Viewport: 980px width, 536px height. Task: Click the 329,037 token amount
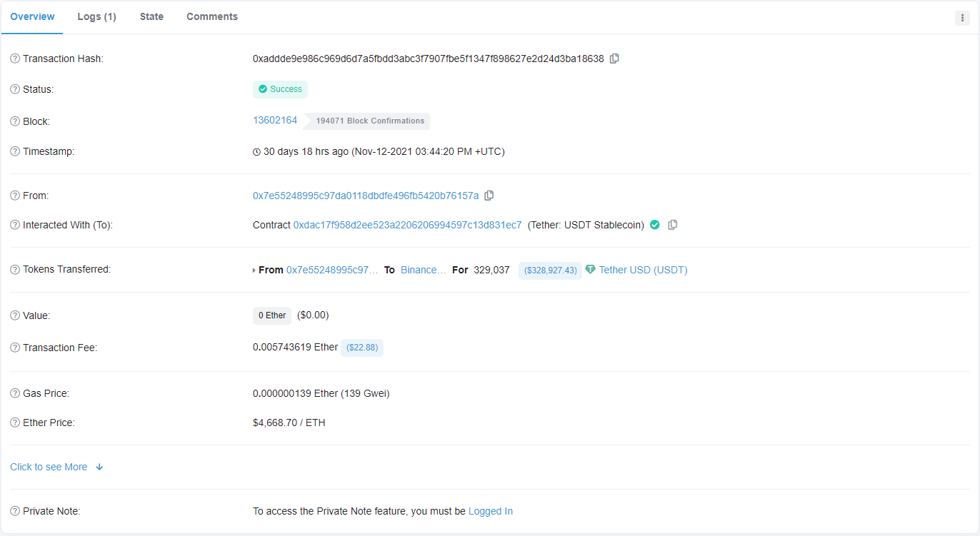click(491, 270)
